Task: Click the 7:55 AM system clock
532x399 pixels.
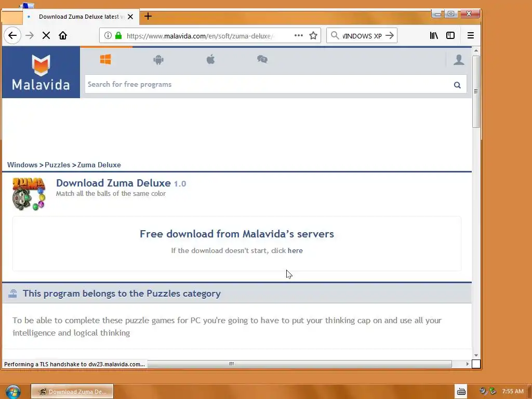Action: pyautogui.click(x=513, y=392)
